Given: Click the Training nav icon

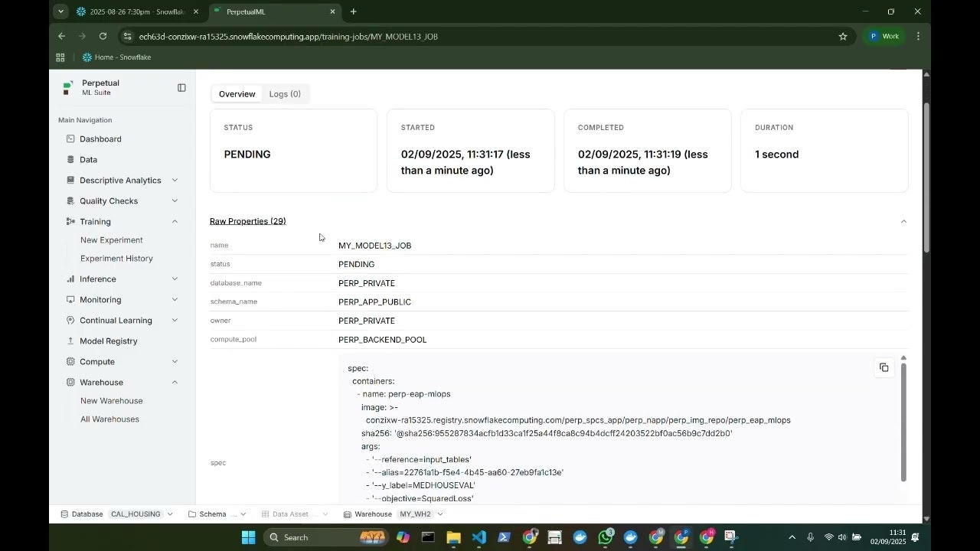Looking at the screenshot, I should 70,222.
